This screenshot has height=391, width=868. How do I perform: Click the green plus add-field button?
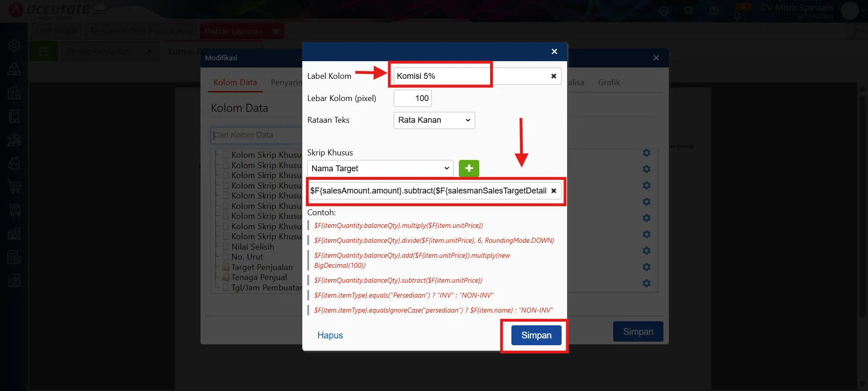[x=469, y=169]
